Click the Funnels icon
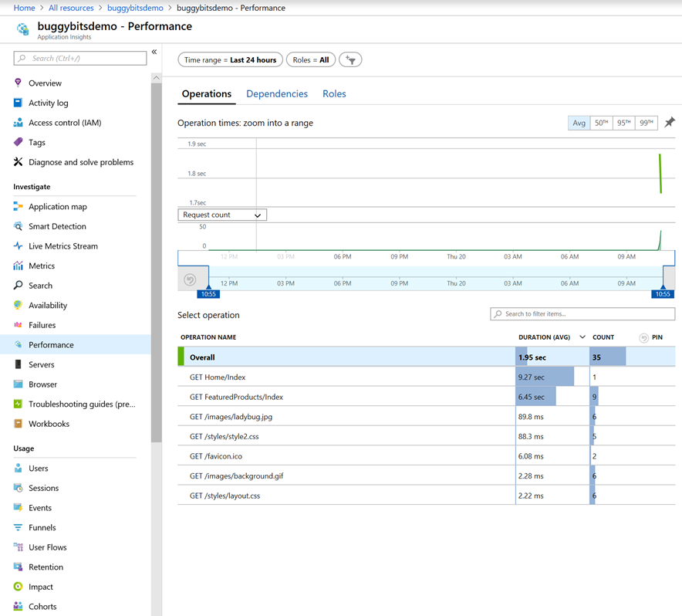This screenshot has height=616, width=682. [18, 527]
